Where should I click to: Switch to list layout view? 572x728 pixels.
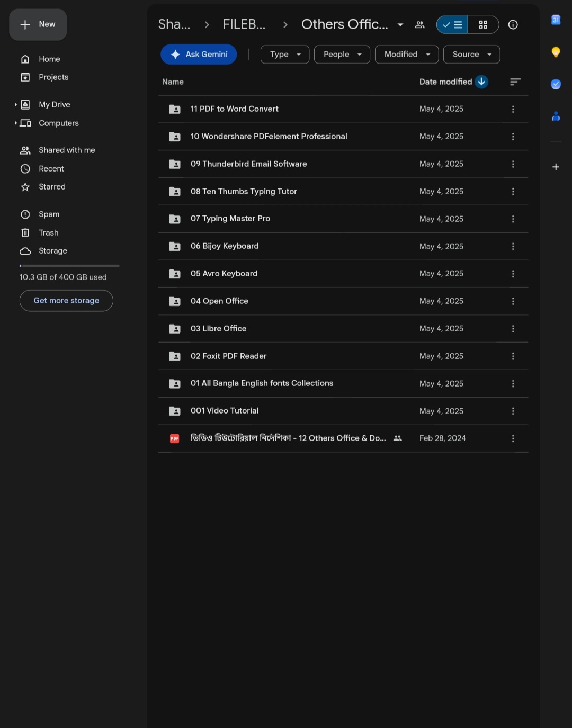(x=452, y=24)
